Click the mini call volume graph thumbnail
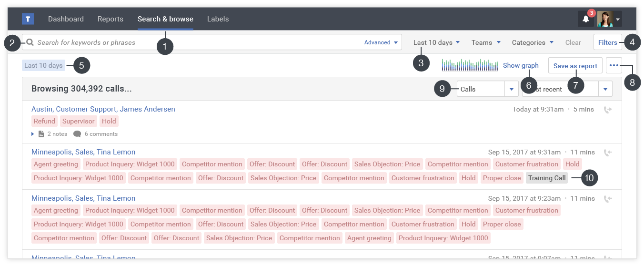Image resolution: width=644 pixels, height=266 pixels. click(470, 65)
